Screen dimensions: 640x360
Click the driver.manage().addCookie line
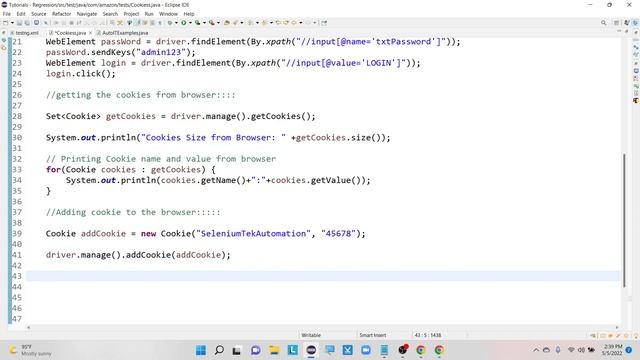click(x=138, y=255)
